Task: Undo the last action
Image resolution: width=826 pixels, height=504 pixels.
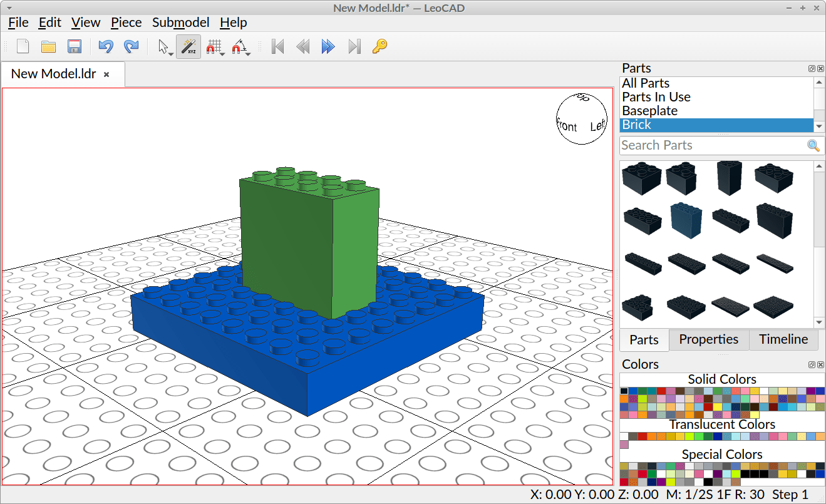Action: [x=106, y=46]
